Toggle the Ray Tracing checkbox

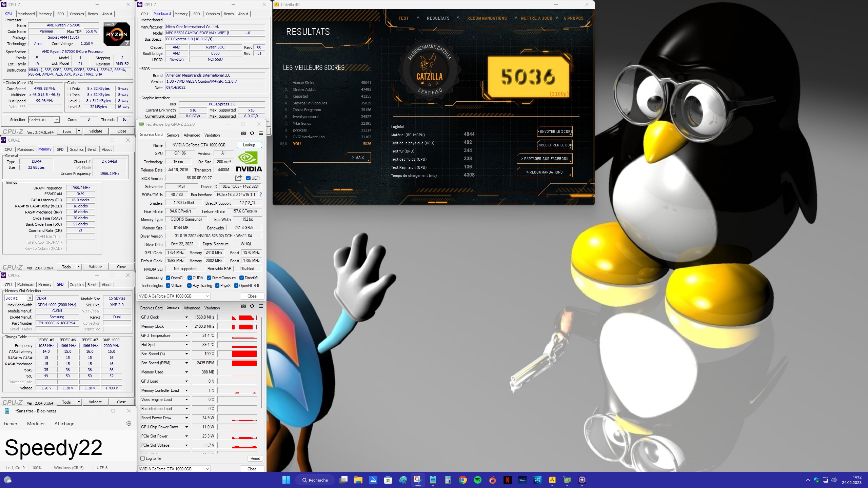tap(189, 285)
